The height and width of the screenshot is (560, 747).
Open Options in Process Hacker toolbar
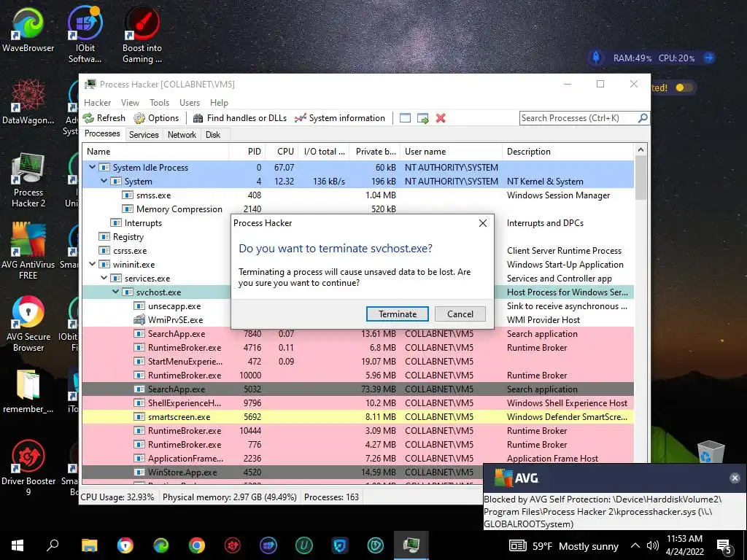[156, 118]
